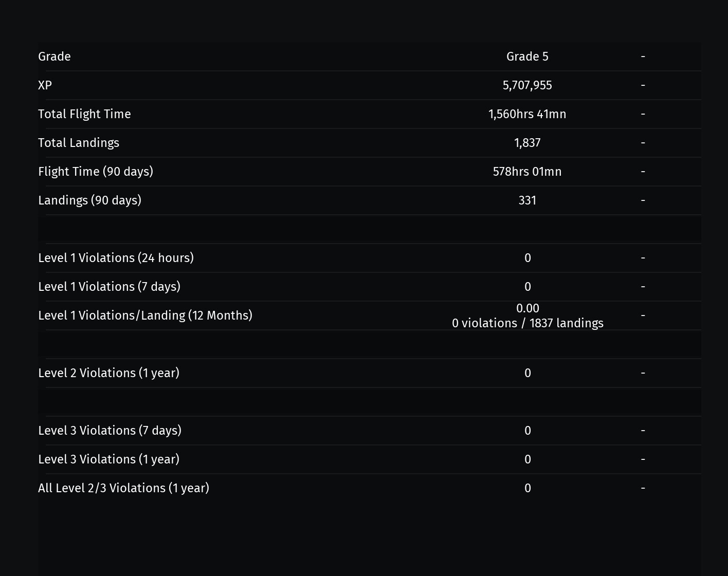
Task: Select All Level 2/3 Violations (1 year) label
Action: coord(123,488)
